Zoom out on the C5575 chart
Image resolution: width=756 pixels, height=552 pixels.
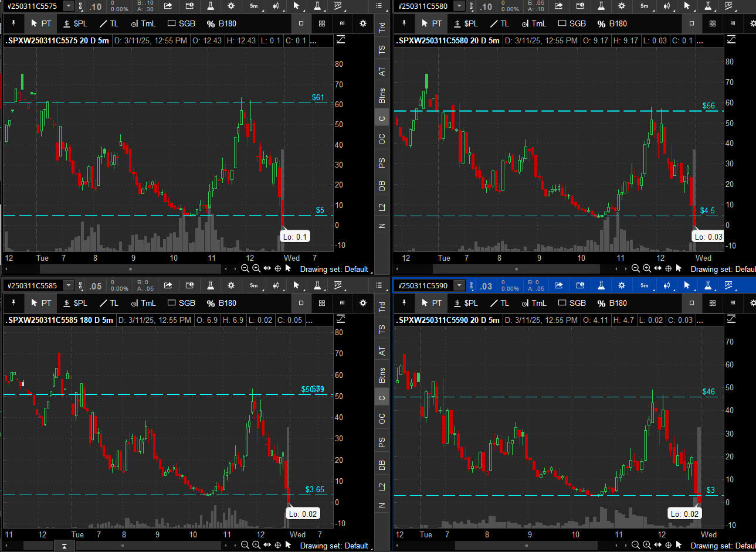tap(245, 268)
